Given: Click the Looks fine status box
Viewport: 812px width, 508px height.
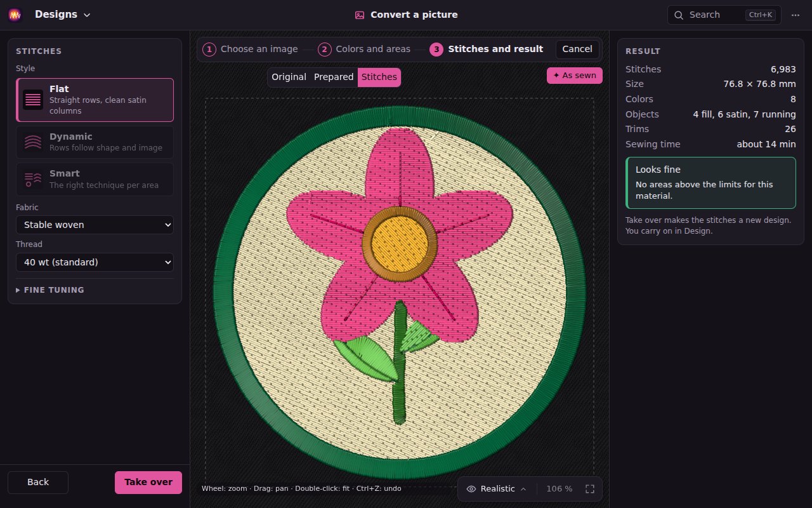Looking at the screenshot, I should click(710, 183).
